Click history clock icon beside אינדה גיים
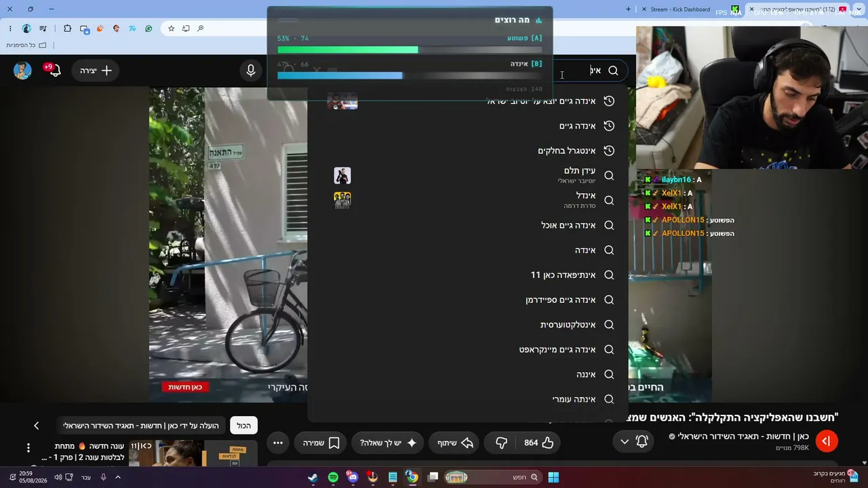This screenshot has width=868, height=488. coord(609,126)
